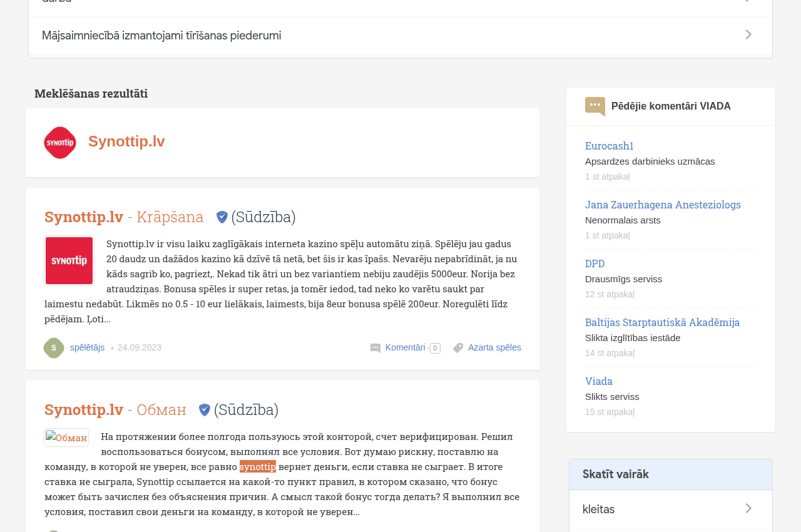The width and height of the screenshot is (801, 532).
Task: Click the Synottip red thumbnail in Krāpšana post
Action: (x=69, y=261)
